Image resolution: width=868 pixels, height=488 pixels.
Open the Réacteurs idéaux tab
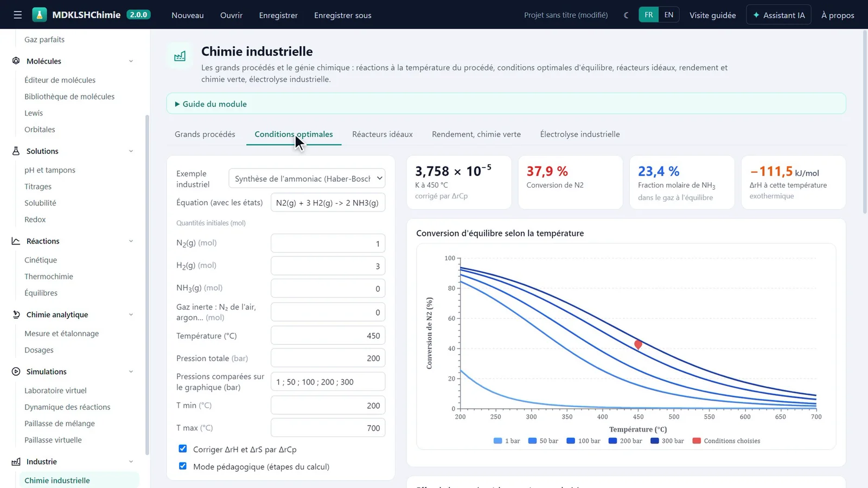[382, 134]
